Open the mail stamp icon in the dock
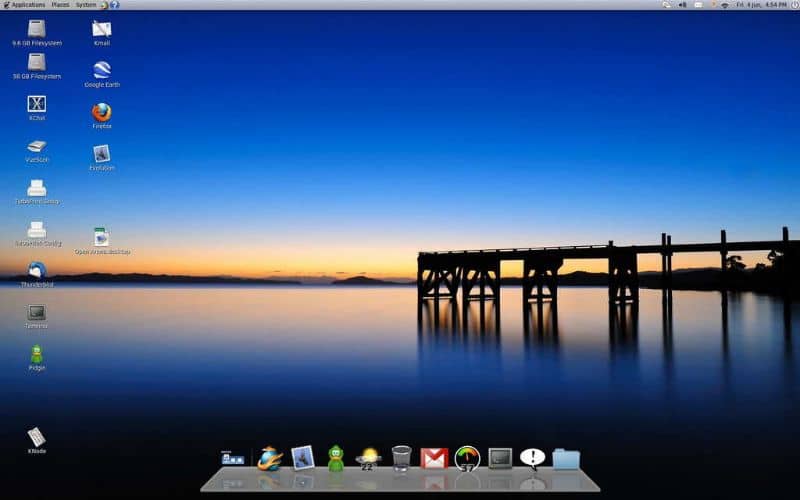Image resolution: width=800 pixels, height=500 pixels. pos(303,458)
